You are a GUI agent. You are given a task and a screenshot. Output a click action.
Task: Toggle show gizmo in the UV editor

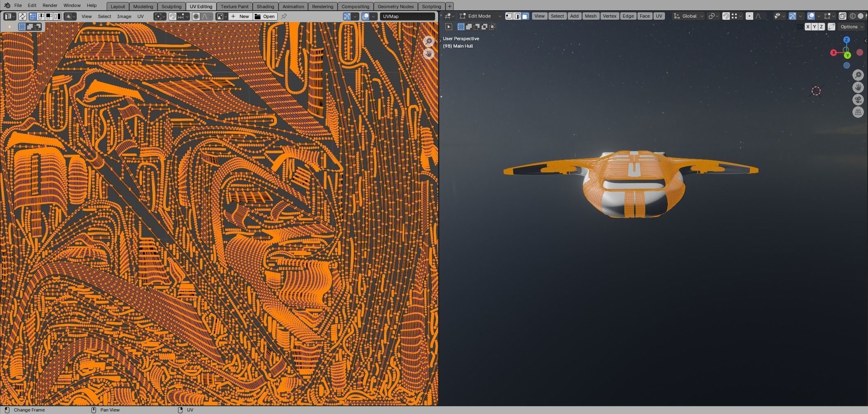tap(347, 16)
